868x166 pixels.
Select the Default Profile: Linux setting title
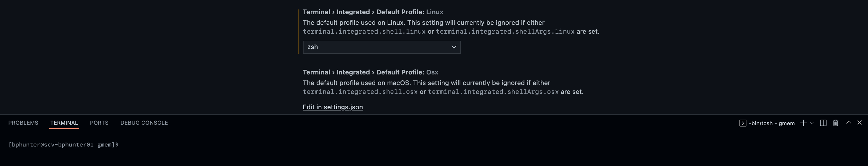pos(373,12)
